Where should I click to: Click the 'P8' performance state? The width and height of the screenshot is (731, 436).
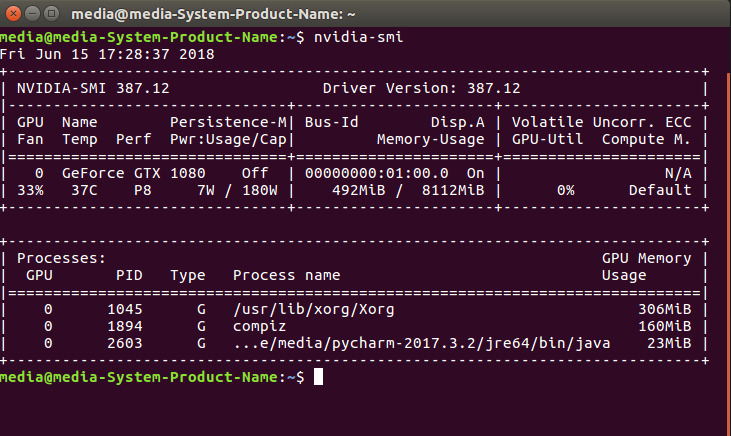(143, 190)
